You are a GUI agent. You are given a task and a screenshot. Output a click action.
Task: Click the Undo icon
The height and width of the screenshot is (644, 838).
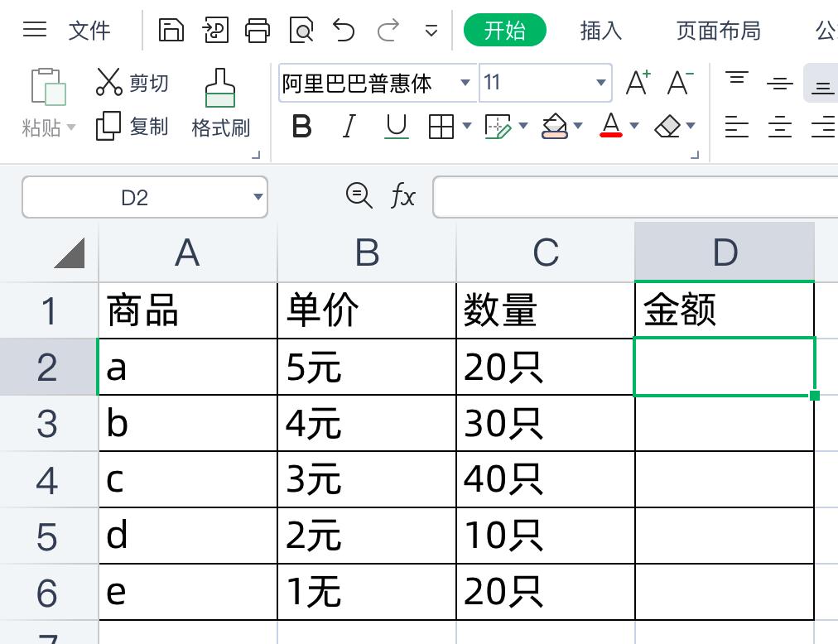click(x=344, y=29)
